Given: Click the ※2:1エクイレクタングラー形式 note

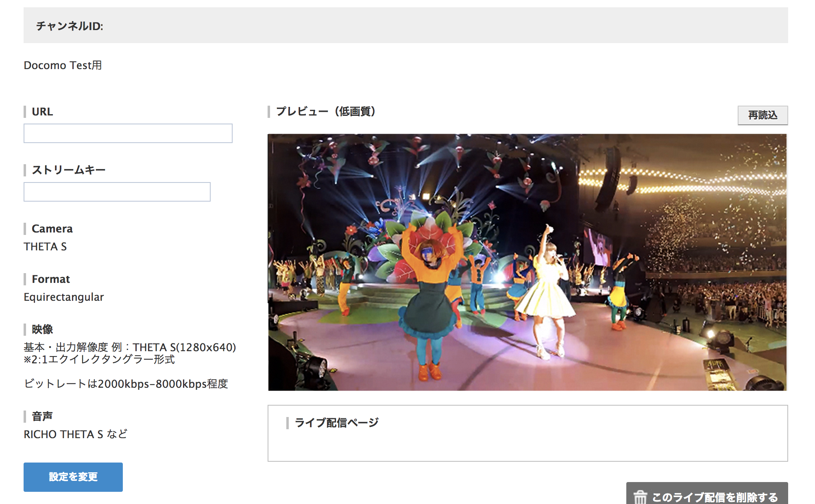Looking at the screenshot, I should click(99, 359).
